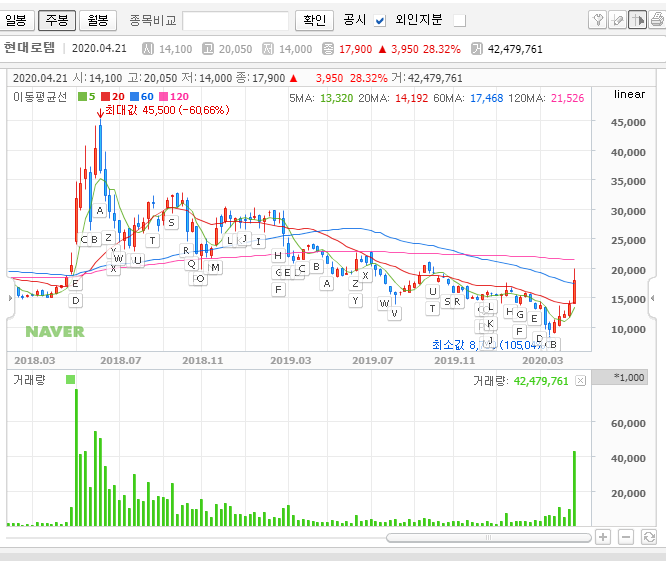Switch to the 일봉 daily candle tab
The height and width of the screenshot is (561, 666).
[x=16, y=20]
